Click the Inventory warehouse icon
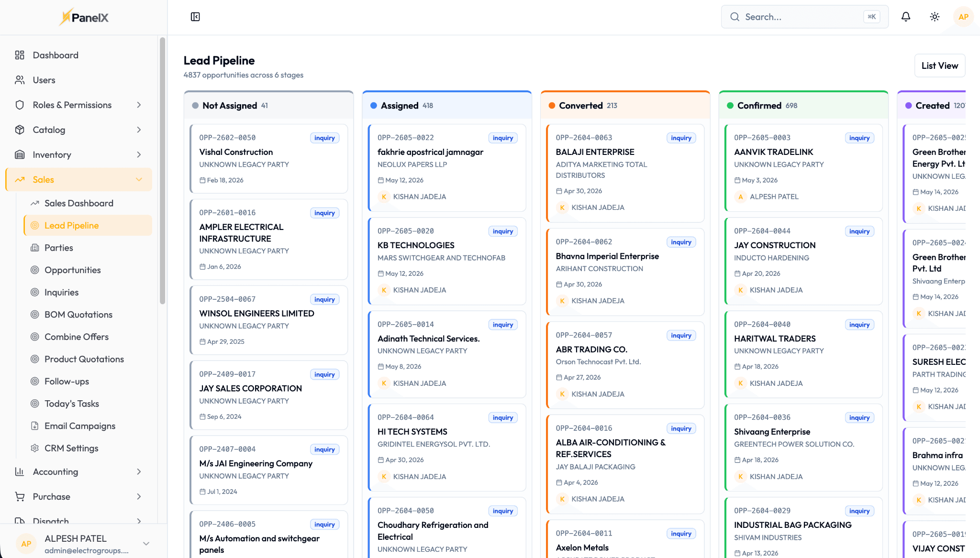Image resolution: width=980 pixels, height=558 pixels. [20, 154]
